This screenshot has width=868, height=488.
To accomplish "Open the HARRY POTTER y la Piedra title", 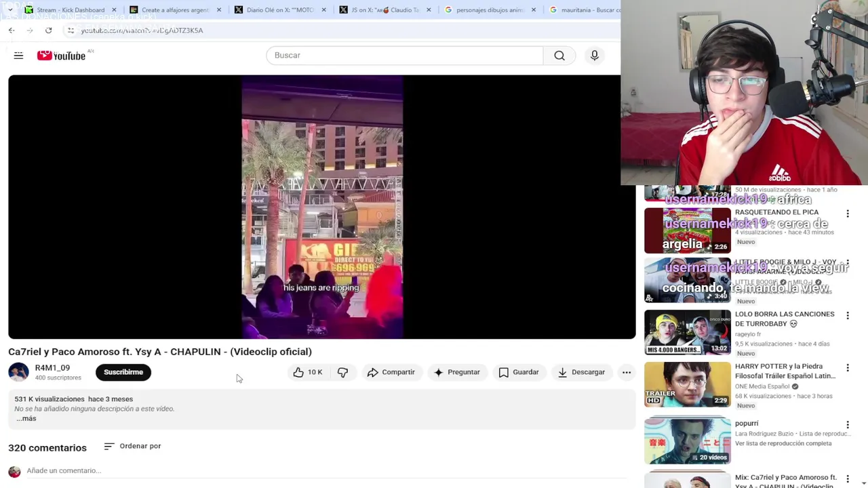I will (785, 371).
